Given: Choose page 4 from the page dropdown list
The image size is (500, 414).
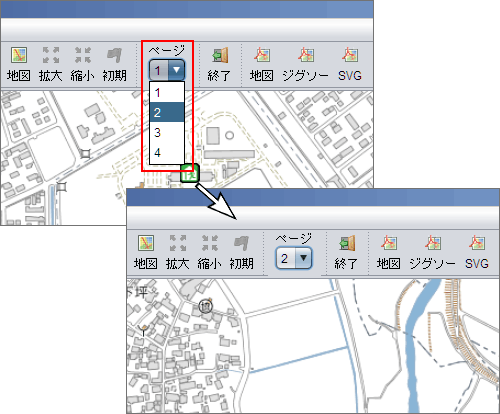Looking at the screenshot, I should pos(167,153).
